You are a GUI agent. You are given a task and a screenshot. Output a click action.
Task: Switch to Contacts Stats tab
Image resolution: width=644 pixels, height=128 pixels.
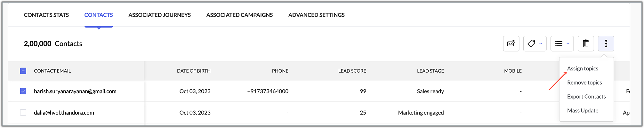coord(46,15)
